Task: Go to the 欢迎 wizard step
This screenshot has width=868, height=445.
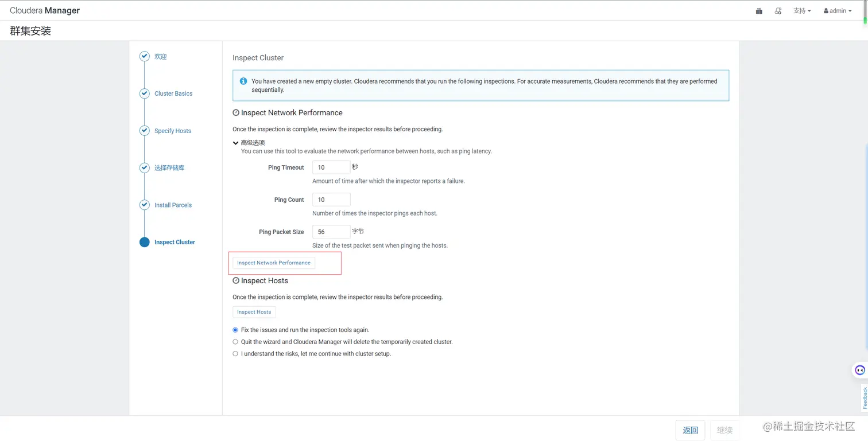Action: coord(160,57)
